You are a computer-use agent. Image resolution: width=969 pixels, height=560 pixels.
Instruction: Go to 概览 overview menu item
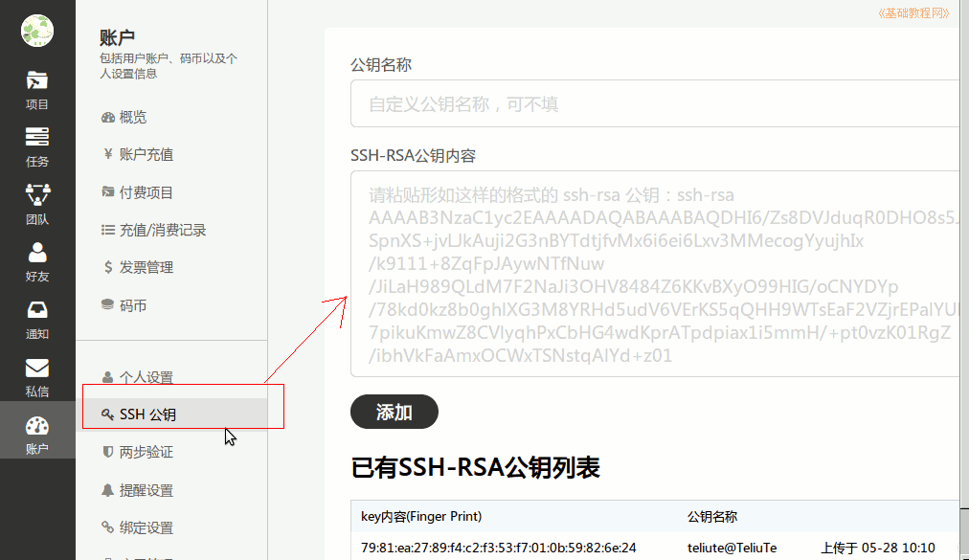[x=133, y=117]
